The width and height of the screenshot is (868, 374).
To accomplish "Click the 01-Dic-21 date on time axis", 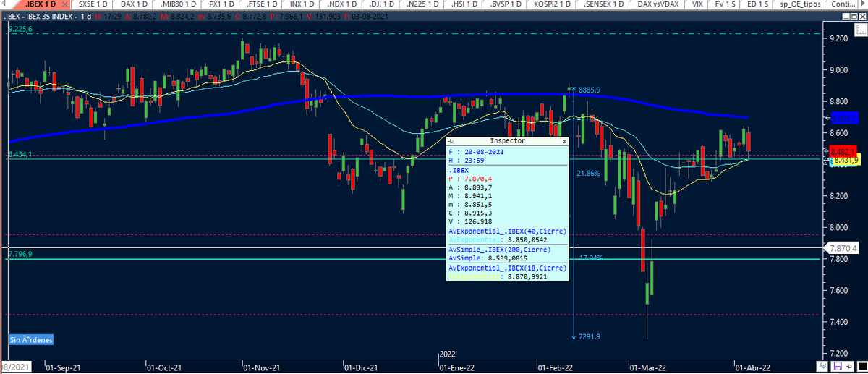I will 359,367.
